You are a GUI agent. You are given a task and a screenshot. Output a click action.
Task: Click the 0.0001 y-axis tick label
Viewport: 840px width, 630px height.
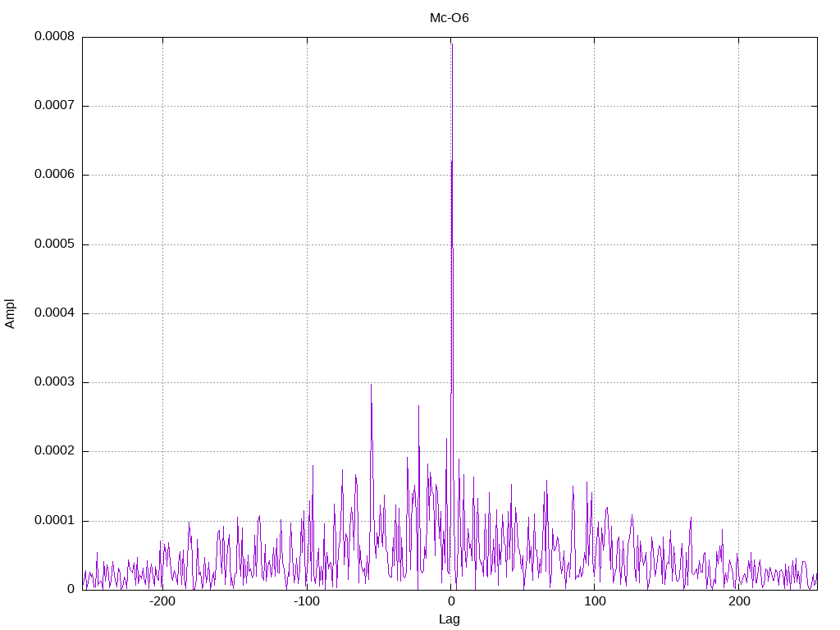54,521
